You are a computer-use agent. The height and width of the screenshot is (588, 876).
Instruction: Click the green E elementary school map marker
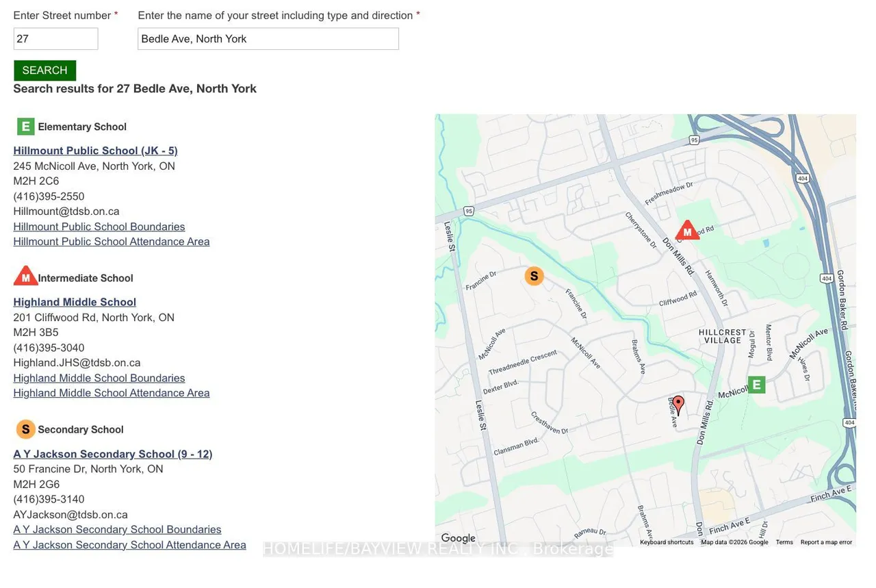(x=756, y=385)
